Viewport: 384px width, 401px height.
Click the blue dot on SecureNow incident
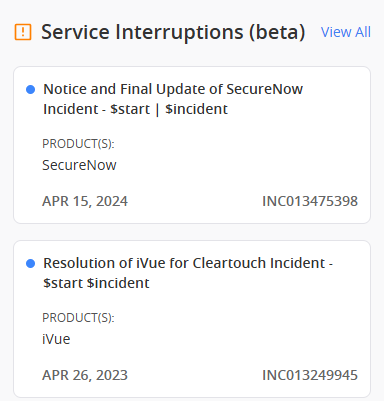pyautogui.click(x=30, y=89)
